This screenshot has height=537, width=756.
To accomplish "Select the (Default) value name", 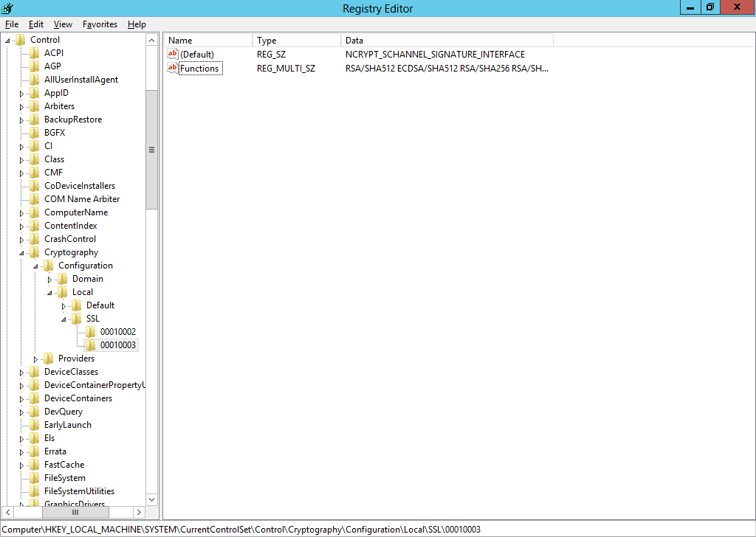I will coord(197,55).
